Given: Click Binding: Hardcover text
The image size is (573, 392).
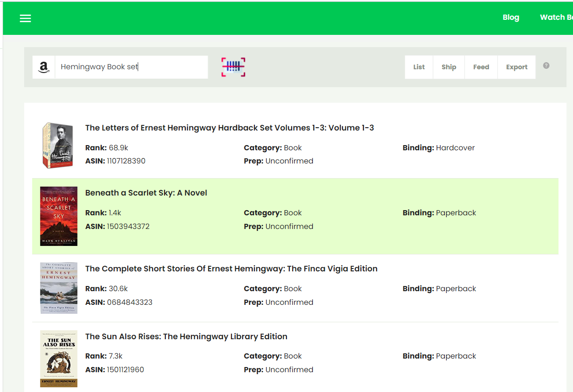Looking at the screenshot, I should (439, 148).
